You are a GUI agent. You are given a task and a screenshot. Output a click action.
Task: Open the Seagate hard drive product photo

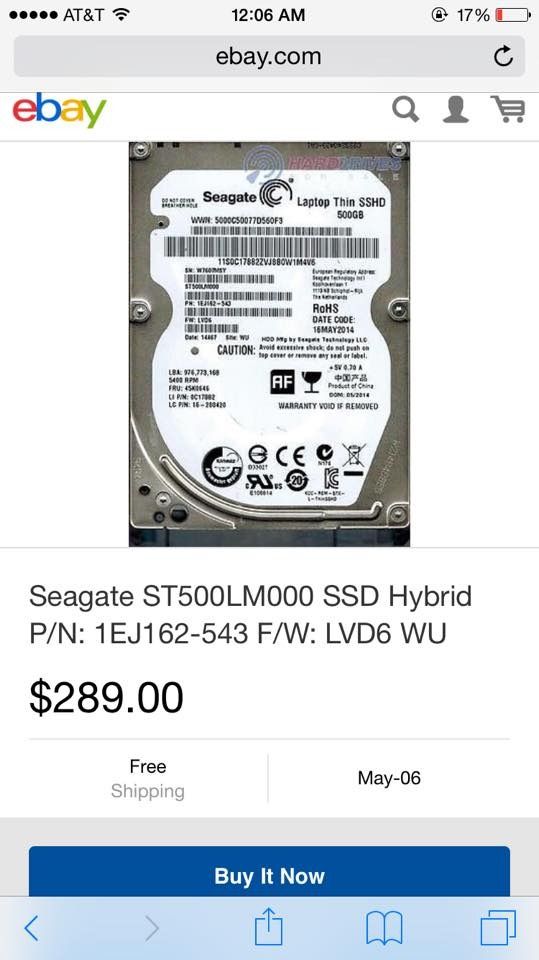pyautogui.click(x=270, y=344)
